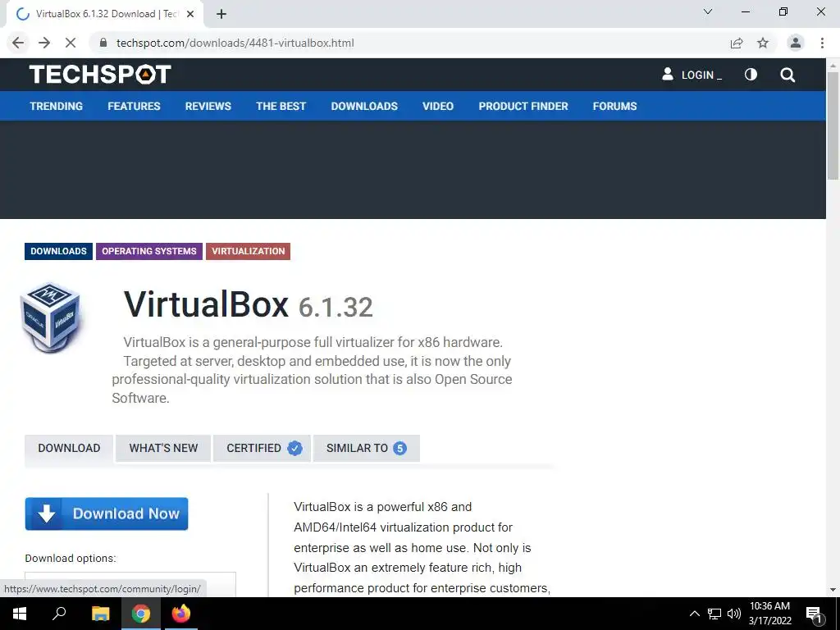Screen dimensions: 840x630
Task: Click the SIMILAR TO count badge 5
Action: point(399,448)
